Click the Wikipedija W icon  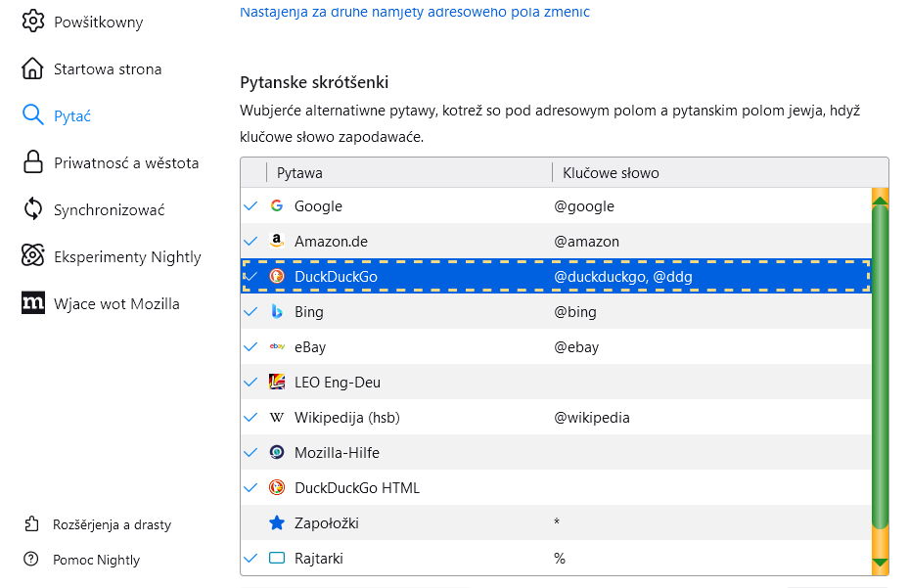[277, 418]
